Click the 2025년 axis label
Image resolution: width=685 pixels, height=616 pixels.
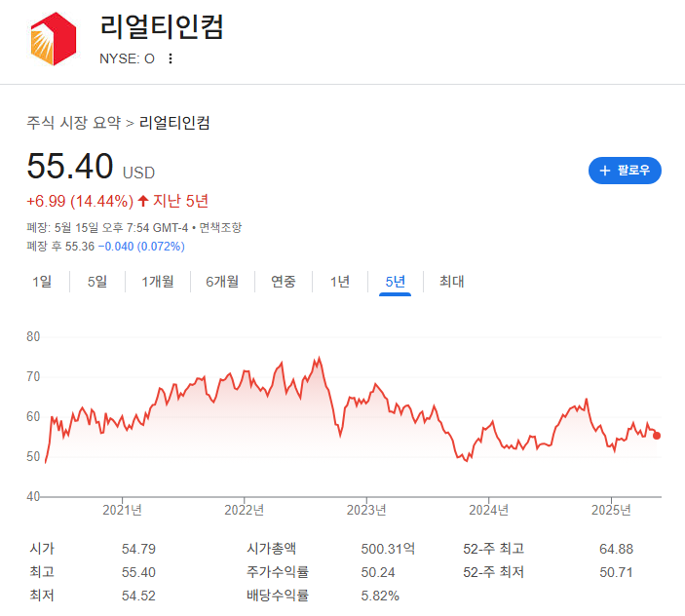tap(611, 510)
